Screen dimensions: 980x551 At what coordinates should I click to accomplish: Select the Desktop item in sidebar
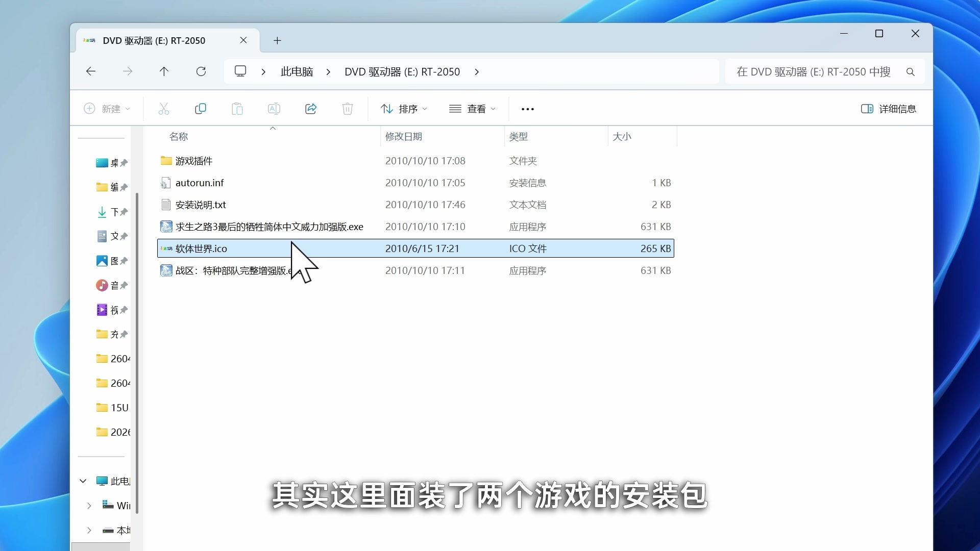(x=112, y=163)
